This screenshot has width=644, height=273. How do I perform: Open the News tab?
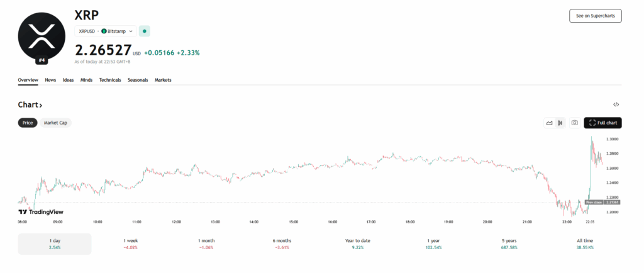pyautogui.click(x=50, y=80)
